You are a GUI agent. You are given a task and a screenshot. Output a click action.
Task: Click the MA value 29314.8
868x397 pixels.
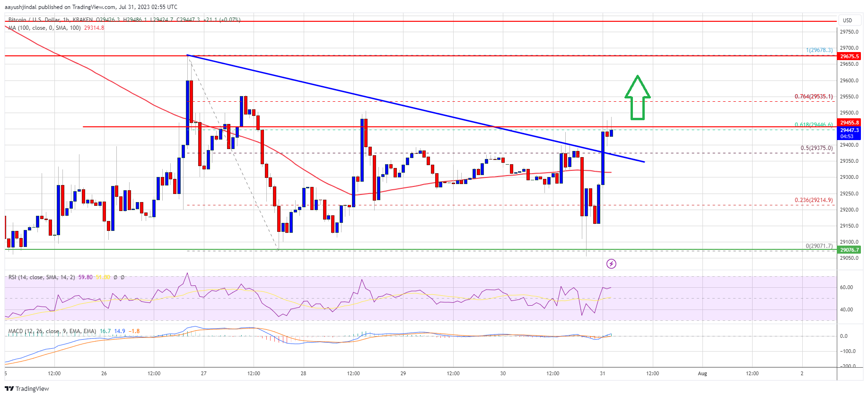pyautogui.click(x=94, y=28)
